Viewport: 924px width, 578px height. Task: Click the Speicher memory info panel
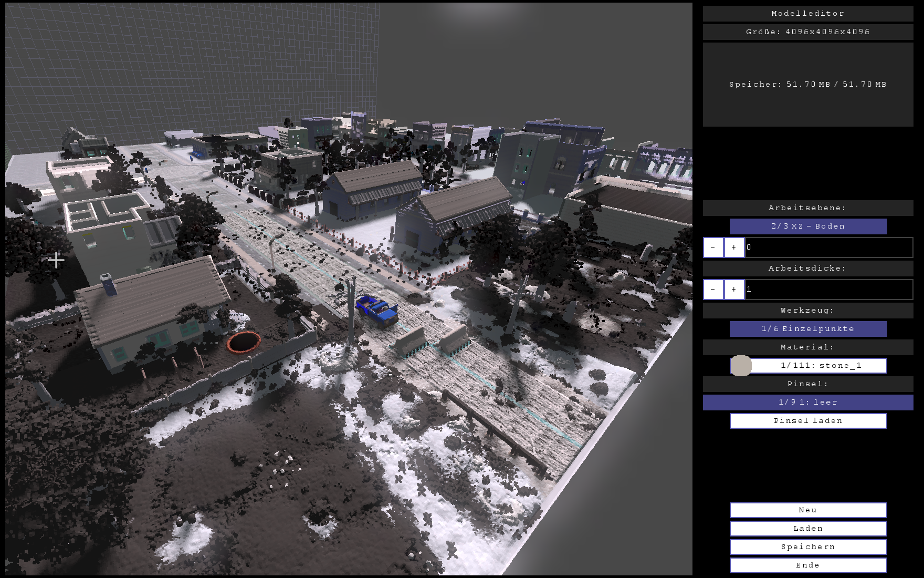tap(808, 85)
